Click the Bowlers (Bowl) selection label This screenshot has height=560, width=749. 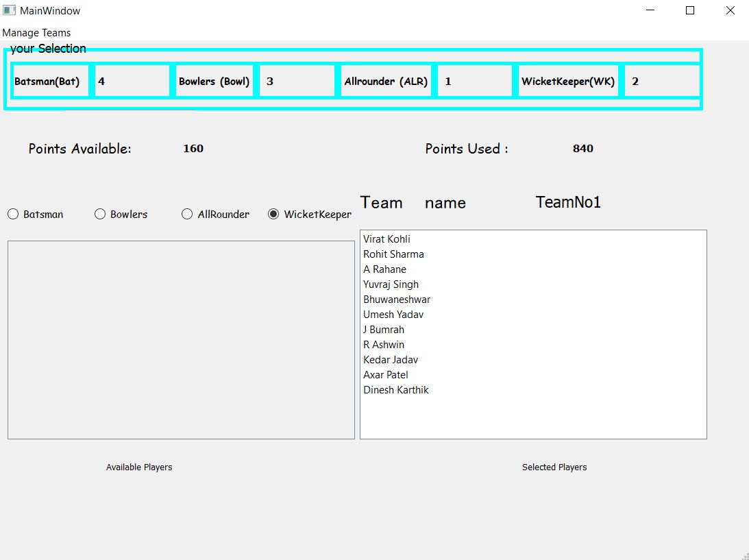(x=214, y=80)
